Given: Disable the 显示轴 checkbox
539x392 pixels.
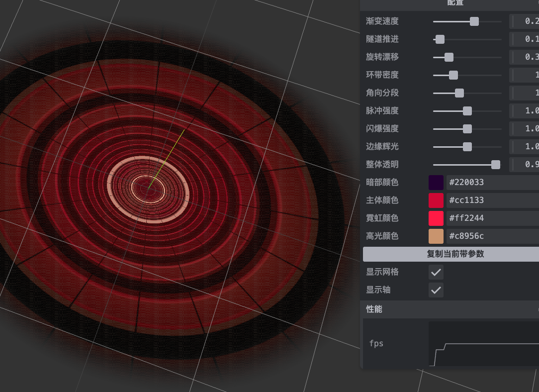Looking at the screenshot, I should pos(436,290).
